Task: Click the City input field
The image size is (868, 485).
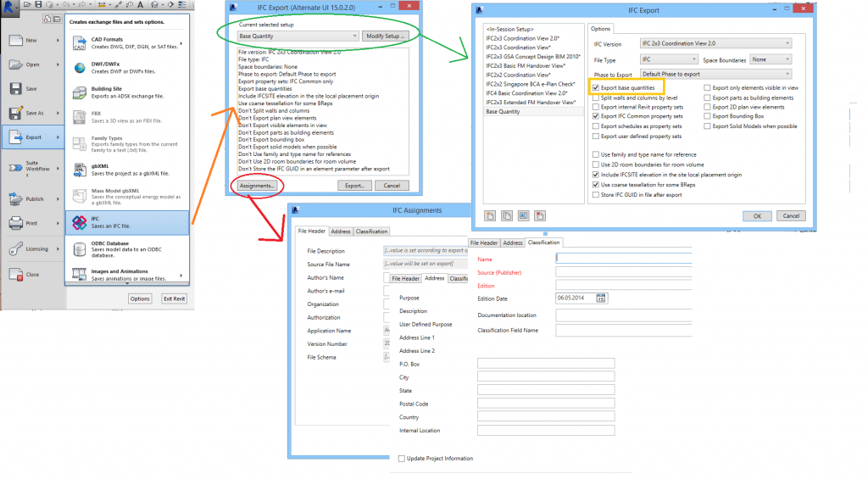Action: (545, 376)
